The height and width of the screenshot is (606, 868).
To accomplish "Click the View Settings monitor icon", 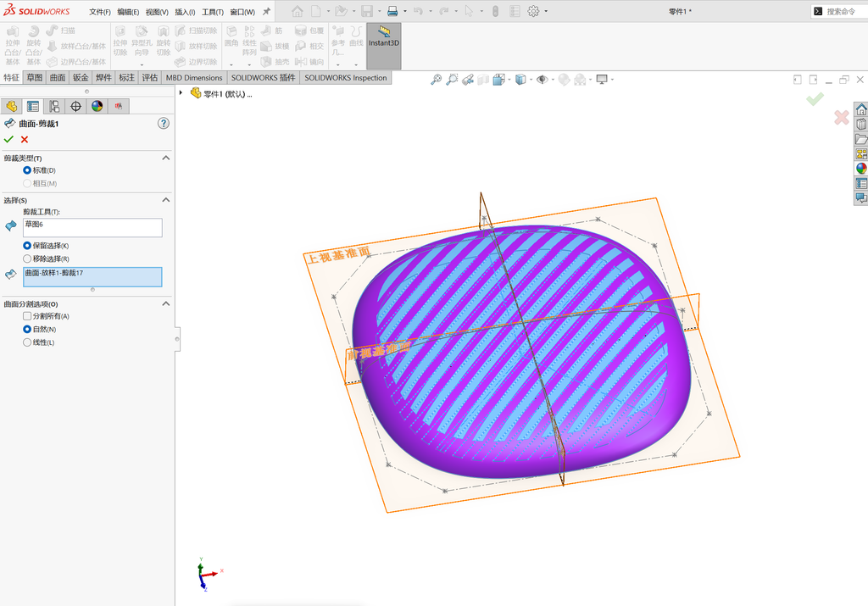I will point(602,80).
